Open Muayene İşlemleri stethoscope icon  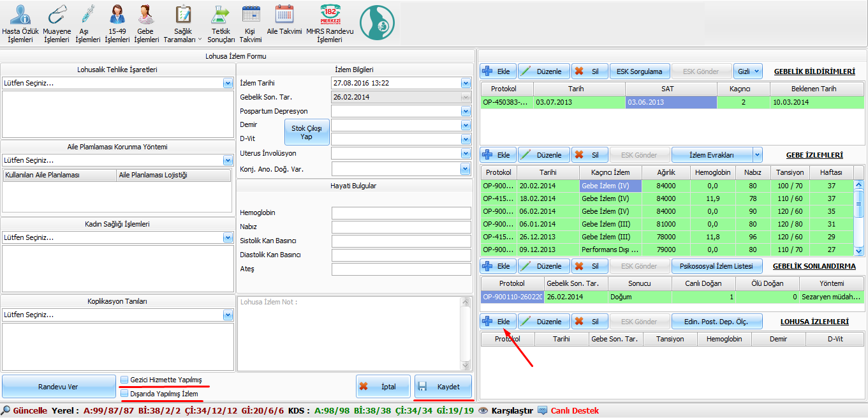pos(57,15)
